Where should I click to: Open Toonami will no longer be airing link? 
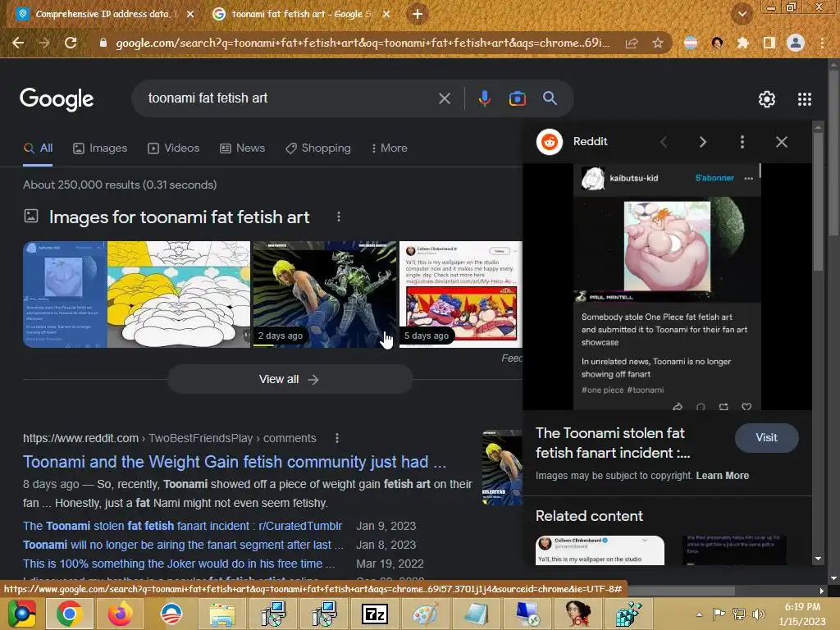(x=183, y=545)
